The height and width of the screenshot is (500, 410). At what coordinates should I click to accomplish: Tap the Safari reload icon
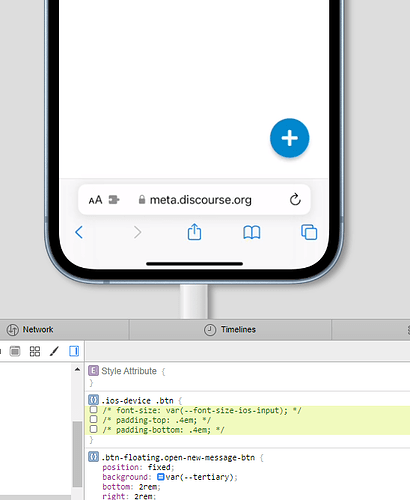tap(295, 200)
